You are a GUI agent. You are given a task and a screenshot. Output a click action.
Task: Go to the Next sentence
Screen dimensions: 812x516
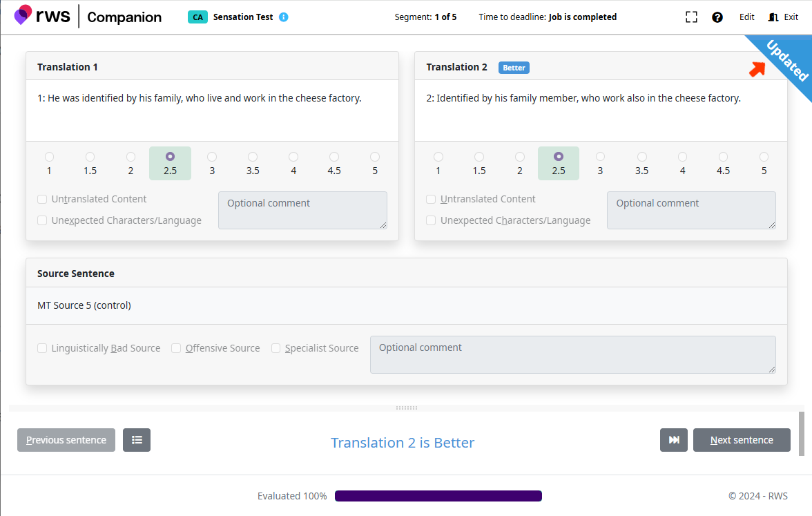(x=742, y=440)
